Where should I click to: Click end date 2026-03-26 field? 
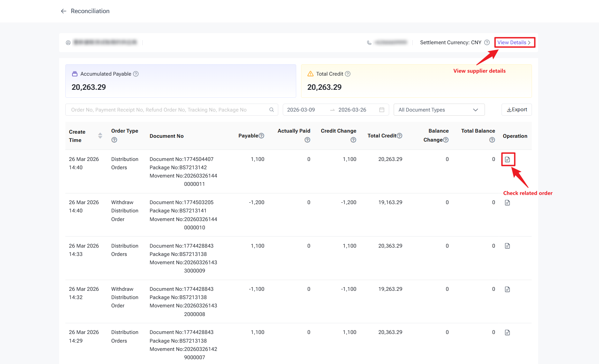[352, 110]
